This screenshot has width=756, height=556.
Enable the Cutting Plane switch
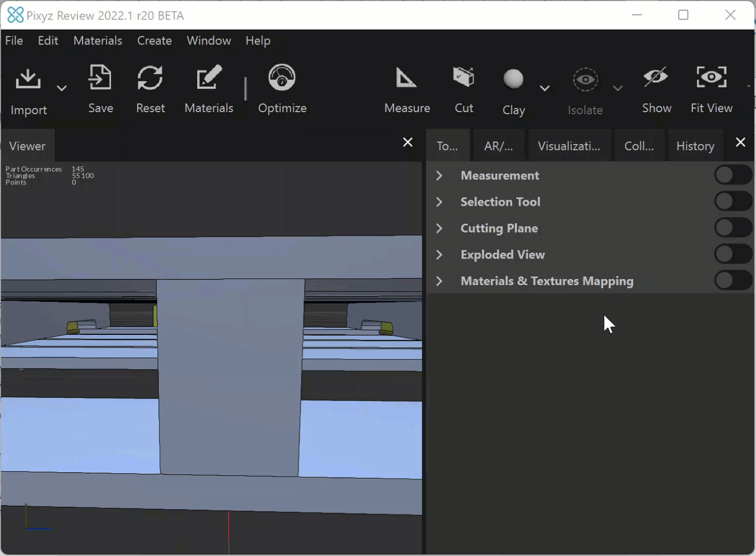click(x=733, y=227)
